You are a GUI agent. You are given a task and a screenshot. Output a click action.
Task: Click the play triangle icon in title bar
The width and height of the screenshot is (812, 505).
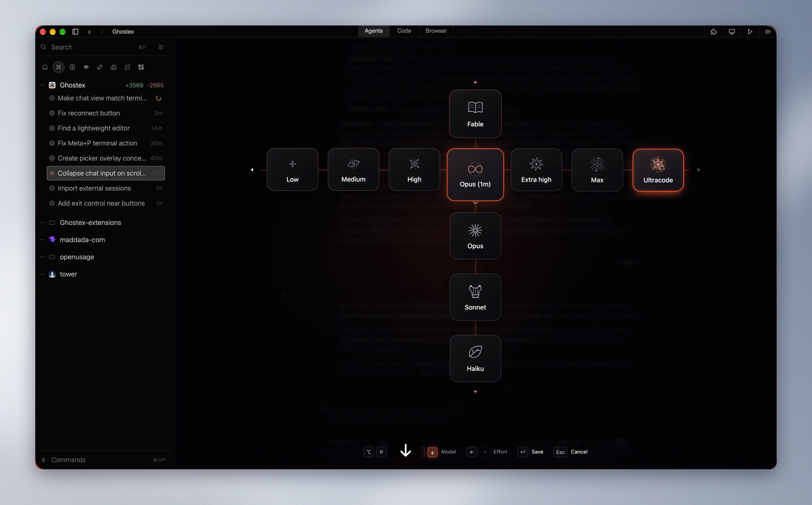pos(750,31)
